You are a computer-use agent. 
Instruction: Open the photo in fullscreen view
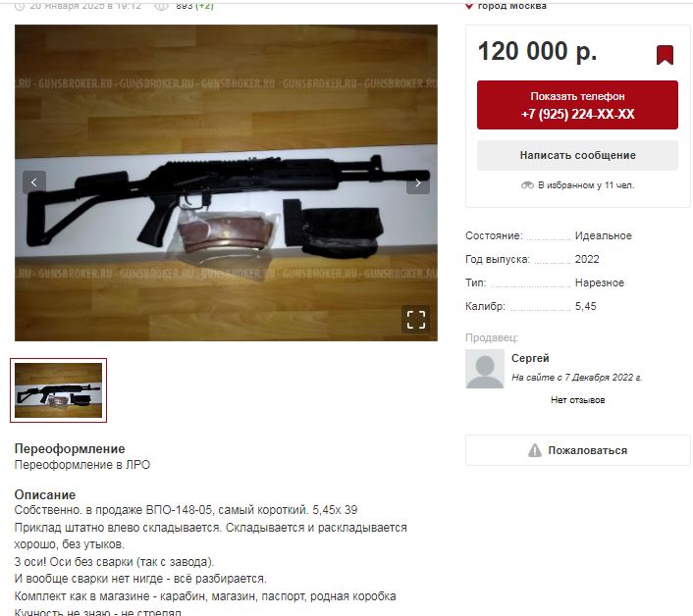[x=415, y=319]
